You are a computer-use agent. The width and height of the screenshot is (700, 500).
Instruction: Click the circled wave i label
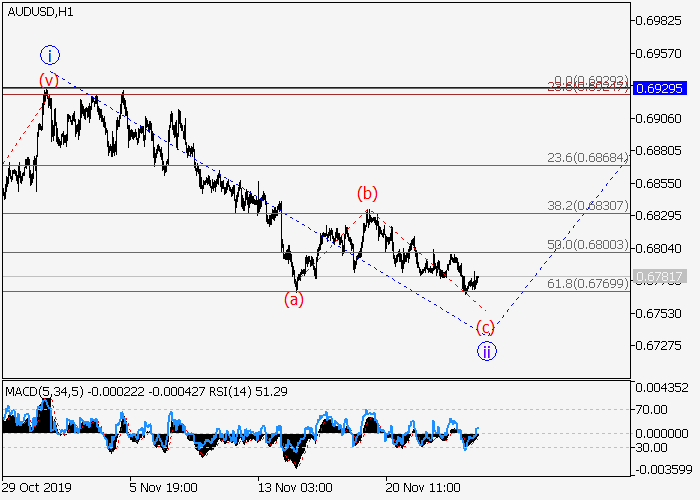point(49,54)
